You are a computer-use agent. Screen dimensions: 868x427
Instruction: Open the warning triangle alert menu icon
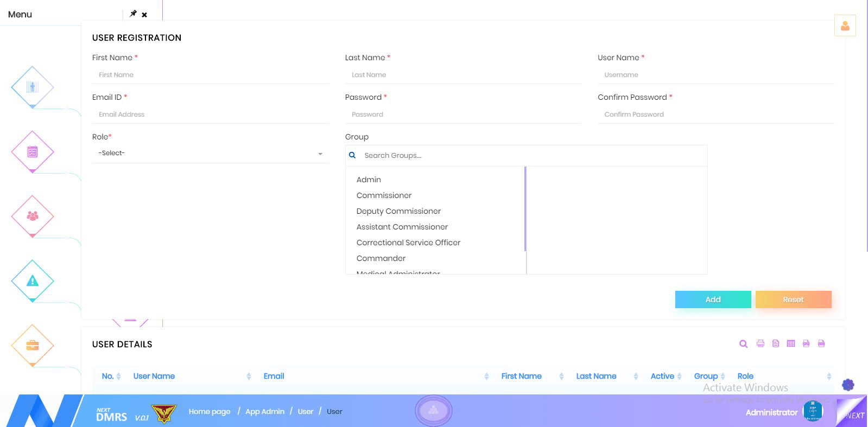pyautogui.click(x=33, y=281)
